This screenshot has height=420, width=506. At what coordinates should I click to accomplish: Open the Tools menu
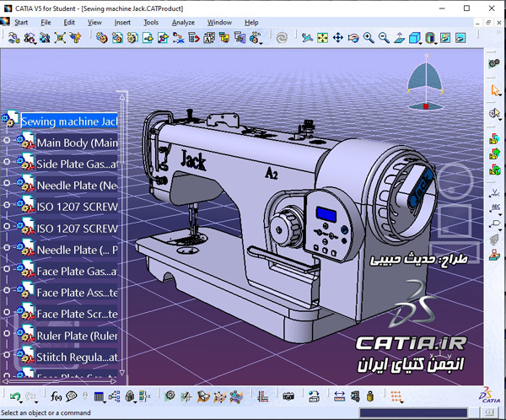click(151, 22)
